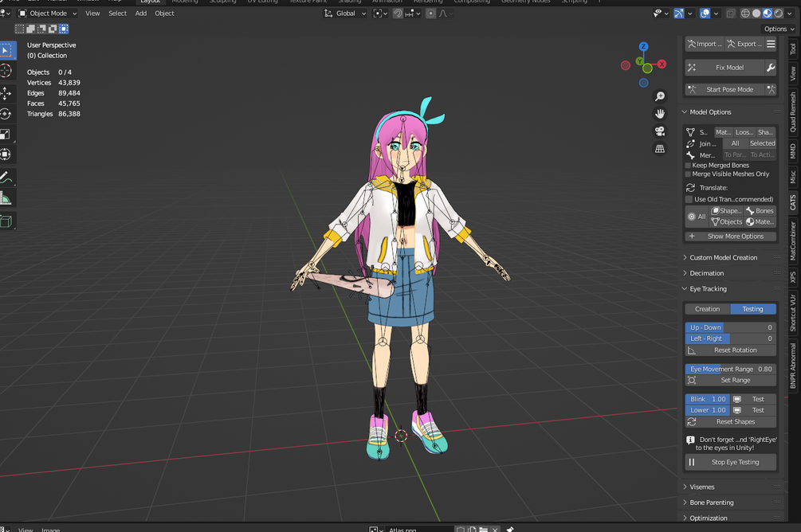Select the Measure tool
801x532 pixels.
[6, 198]
